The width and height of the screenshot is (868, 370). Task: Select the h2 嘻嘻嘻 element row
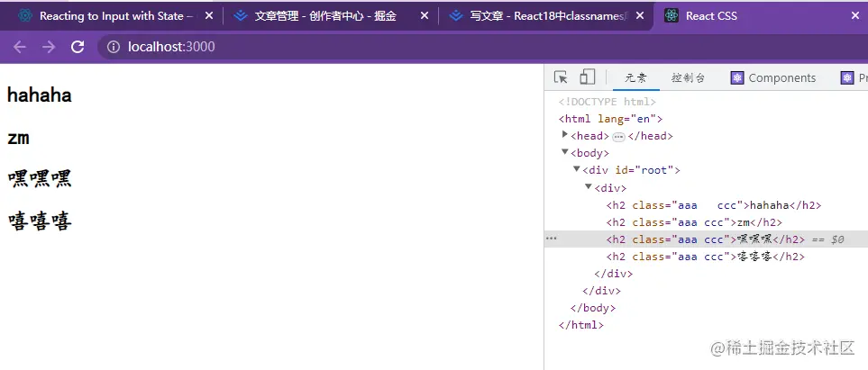pyautogui.click(x=705, y=257)
